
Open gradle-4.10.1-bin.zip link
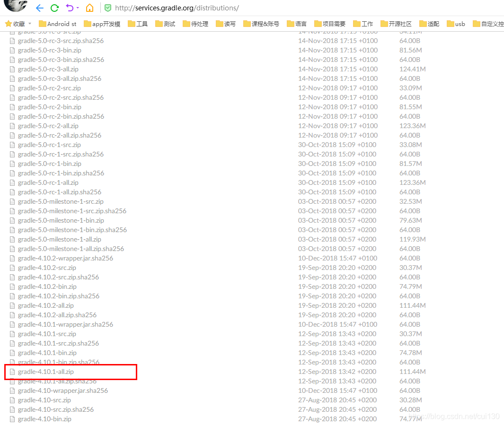click(47, 353)
